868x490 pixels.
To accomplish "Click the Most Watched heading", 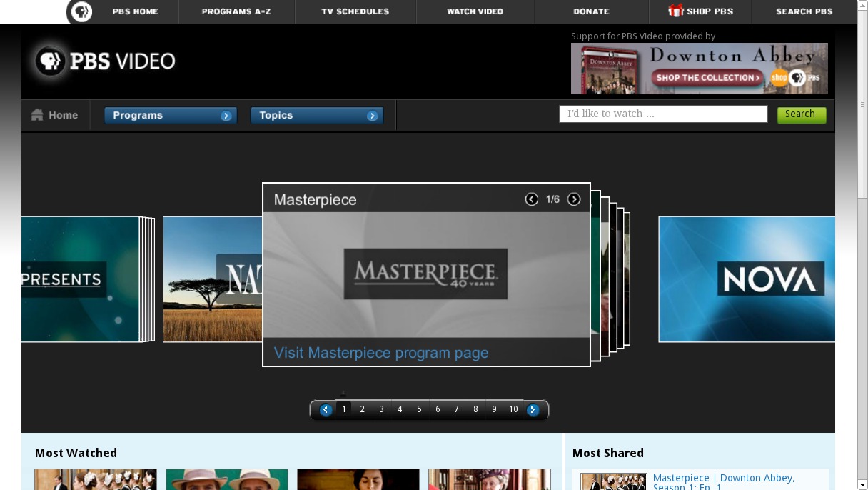I will (76, 453).
